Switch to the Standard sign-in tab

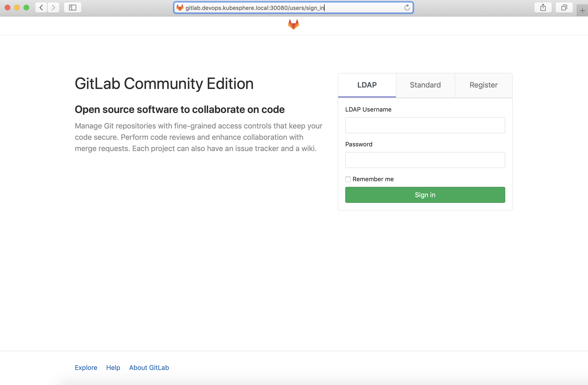pyautogui.click(x=425, y=85)
